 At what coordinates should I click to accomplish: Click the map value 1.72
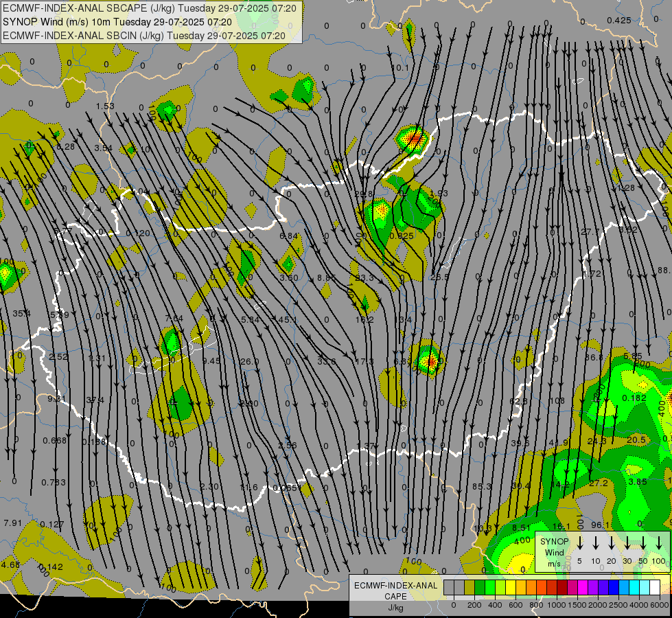(x=592, y=273)
